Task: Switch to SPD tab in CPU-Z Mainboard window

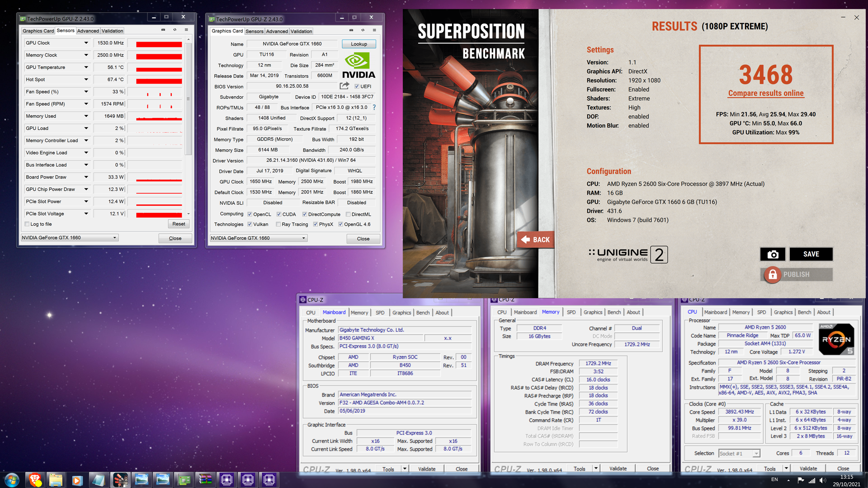Action: coord(380,313)
